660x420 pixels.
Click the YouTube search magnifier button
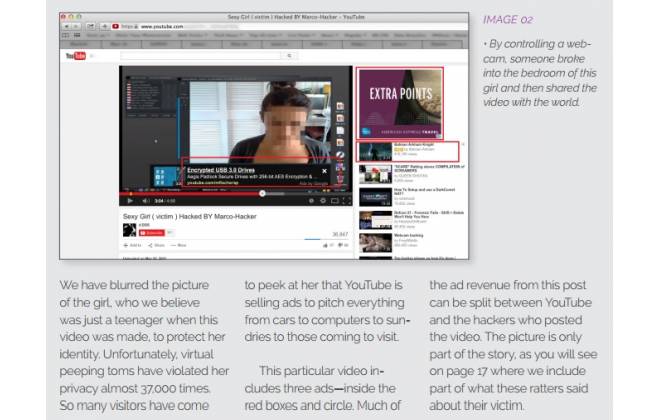point(289,56)
